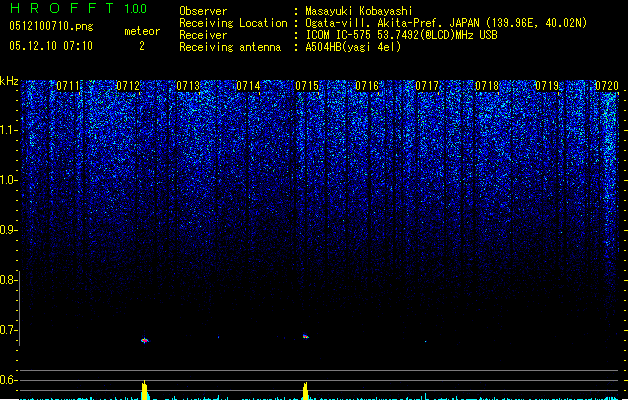Click the timestamp 05.12.10 07:10
Viewport: 629px width, 400px height.
[x=51, y=46]
